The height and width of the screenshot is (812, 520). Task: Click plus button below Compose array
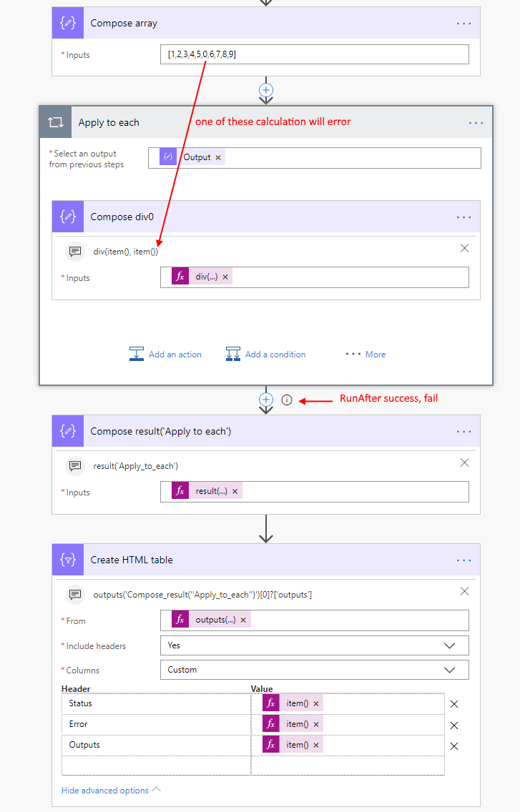pos(266,90)
